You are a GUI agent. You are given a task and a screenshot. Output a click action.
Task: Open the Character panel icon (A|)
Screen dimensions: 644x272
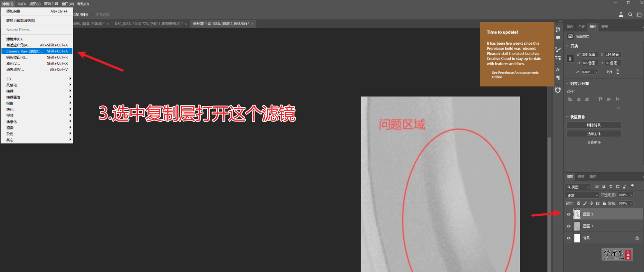558,69
